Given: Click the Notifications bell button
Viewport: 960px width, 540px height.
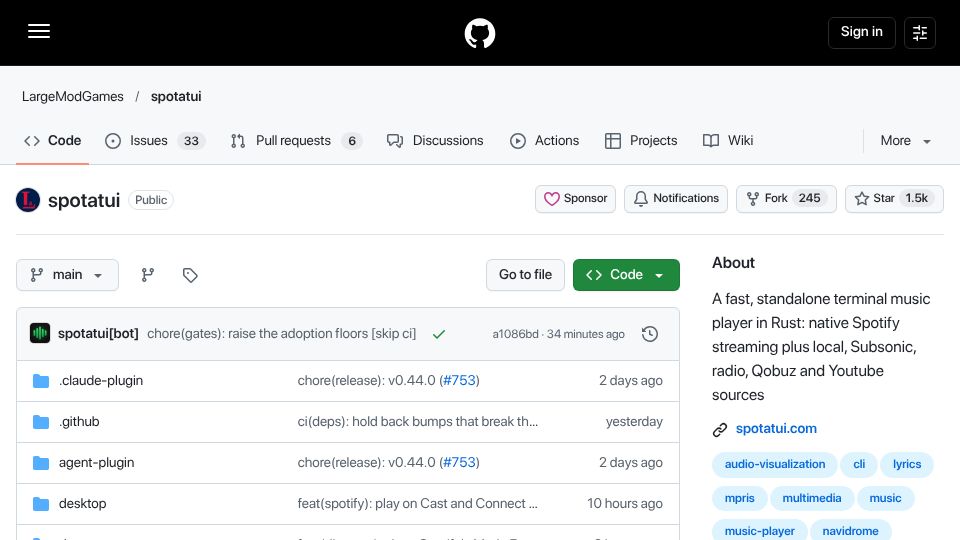Looking at the screenshot, I should [676, 199].
